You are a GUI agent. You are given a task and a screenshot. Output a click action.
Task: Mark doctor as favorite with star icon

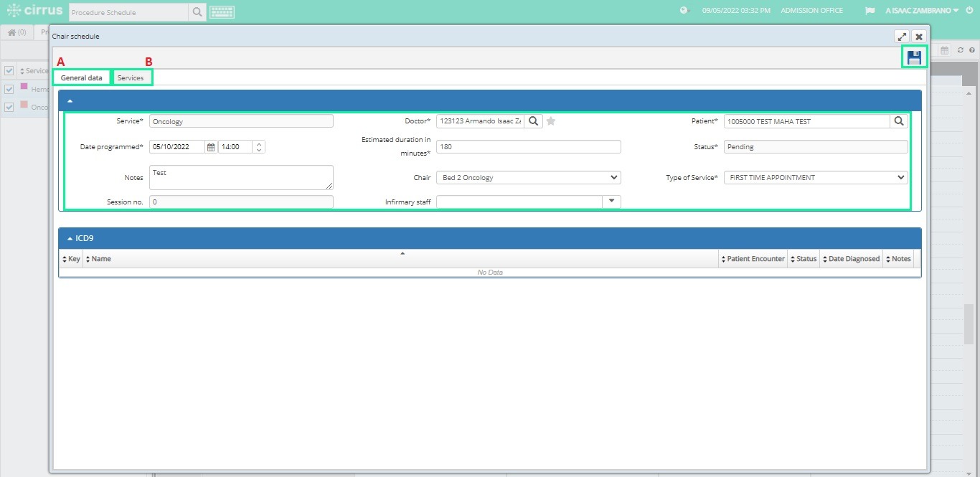[x=551, y=121]
